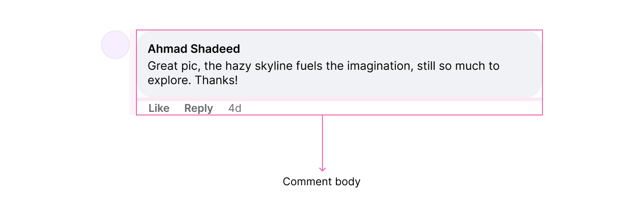This screenshot has width=644, height=213.
Task: Reply to Ahmad Shadeed's comment
Action: pos(199,108)
